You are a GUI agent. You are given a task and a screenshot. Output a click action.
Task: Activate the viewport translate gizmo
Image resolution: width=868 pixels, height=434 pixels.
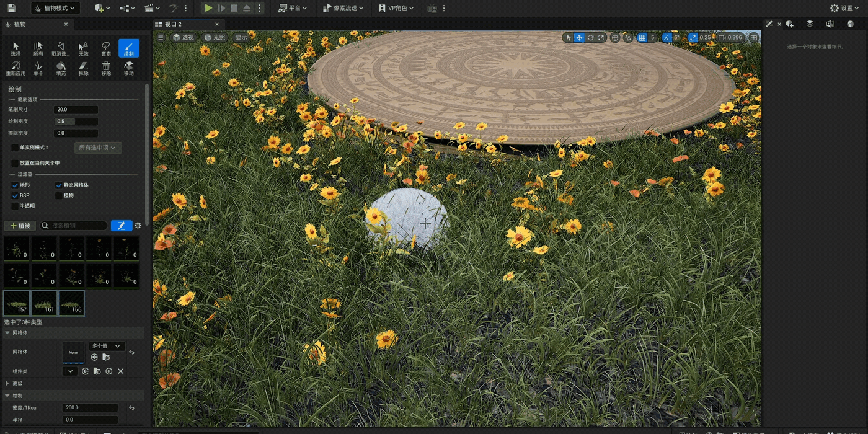(579, 38)
